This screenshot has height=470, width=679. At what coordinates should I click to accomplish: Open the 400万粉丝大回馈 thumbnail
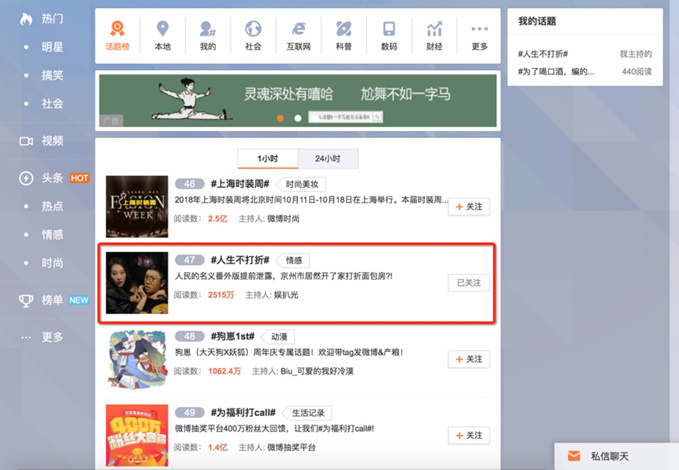click(137, 435)
